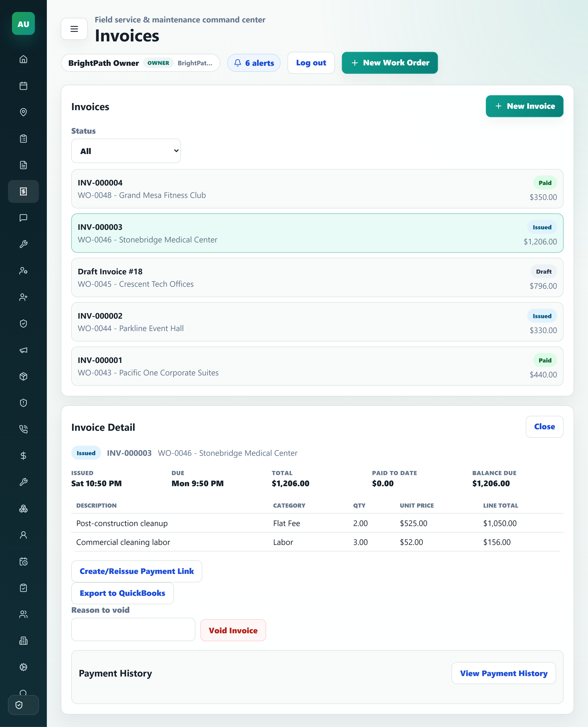Open the user settings icon in sidebar
Image resolution: width=588 pixels, height=727 pixels.
(x=23, y=271)
